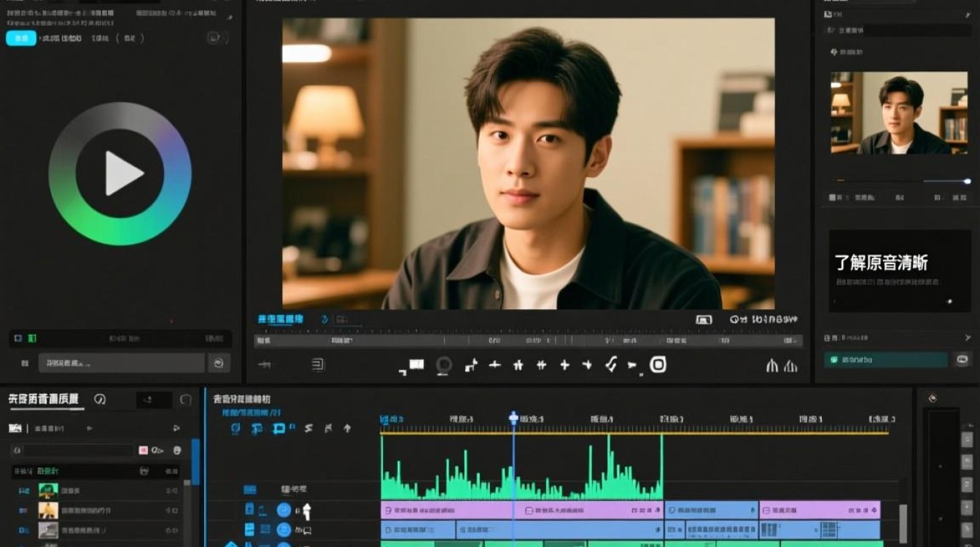The width and height of the screenshot is (980, 547).
Task: Click the icon at the left panel's top-right corner
Action: click(x=214, y=39)
